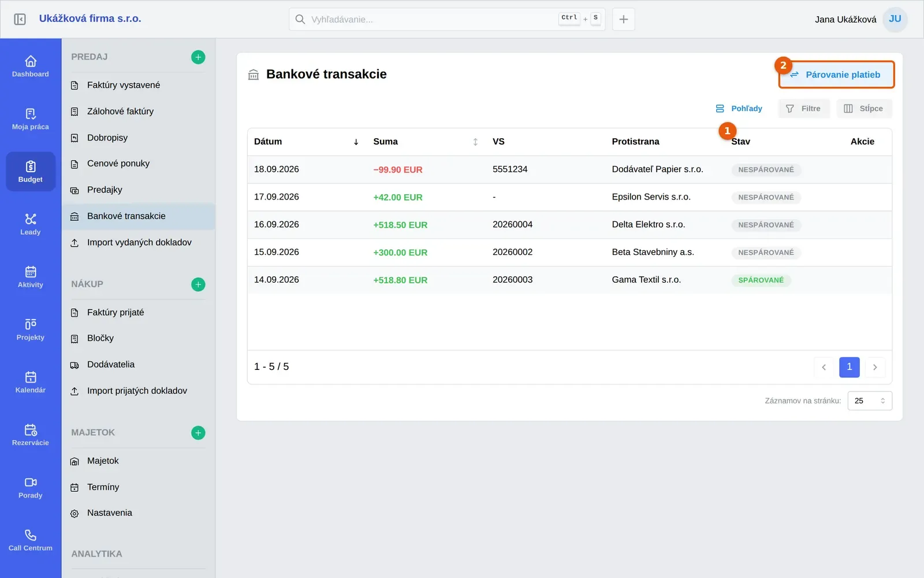Click the Vyhľadávanie search field
Viewport: 924px width, 578px height.
pos(447,19)
